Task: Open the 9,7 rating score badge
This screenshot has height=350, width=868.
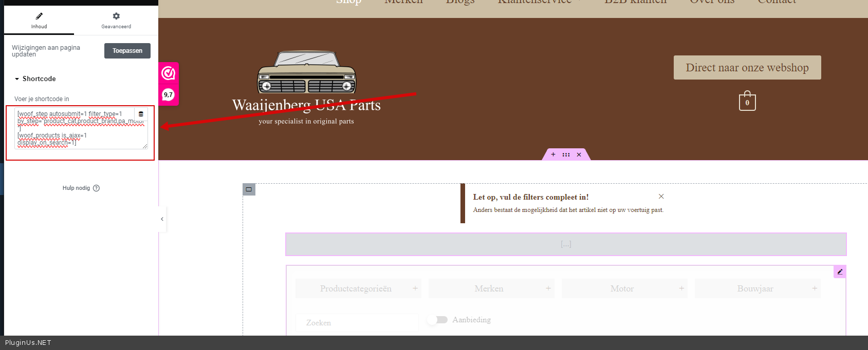Action: [x=169, y=95]
